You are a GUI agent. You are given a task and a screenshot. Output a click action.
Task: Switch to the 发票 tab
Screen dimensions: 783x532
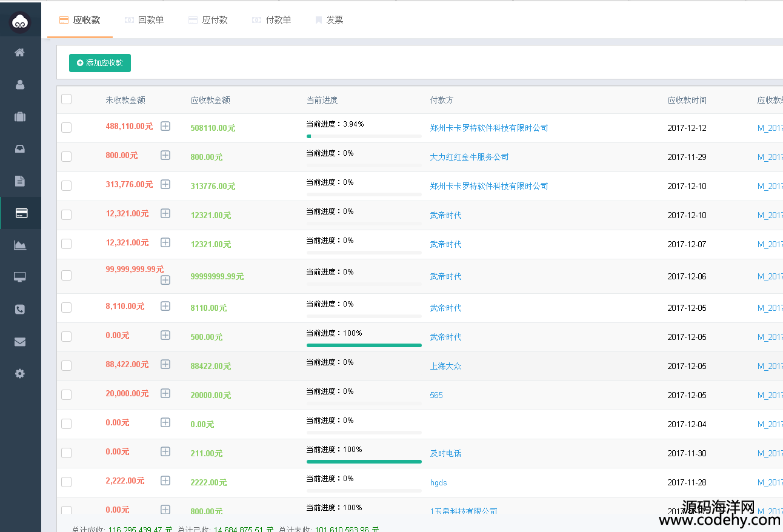pos(329,20)
